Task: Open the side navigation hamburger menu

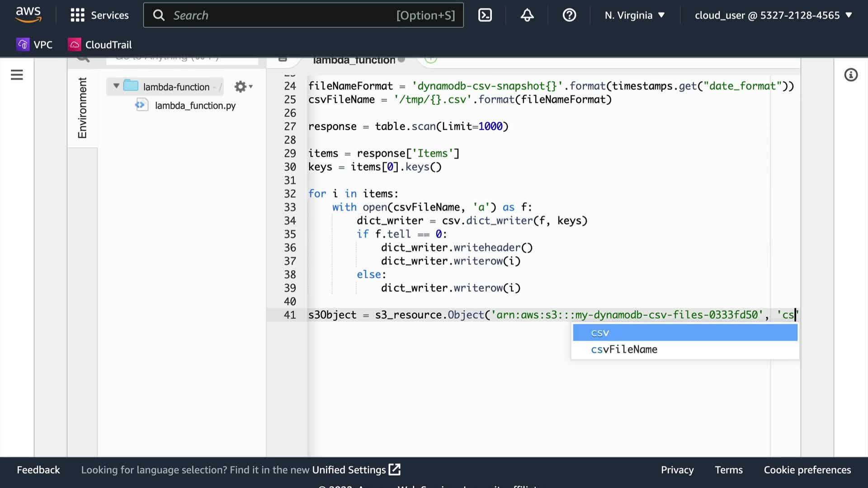Action: click(x=17, y=75)
